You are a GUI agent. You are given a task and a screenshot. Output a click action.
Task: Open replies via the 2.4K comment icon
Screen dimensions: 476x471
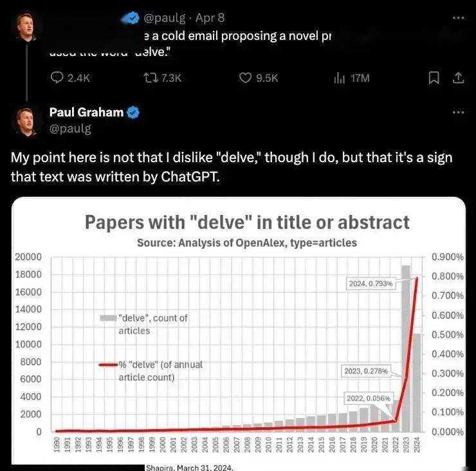(x=57, y=78)
